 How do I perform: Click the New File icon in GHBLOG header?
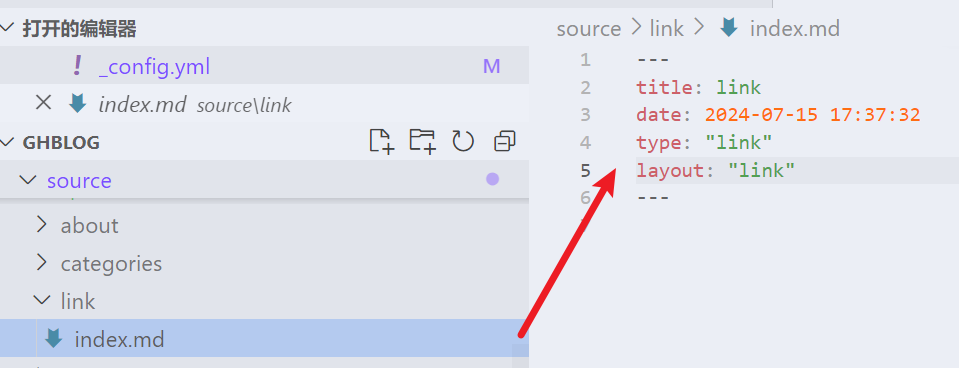(x=382, y=141)
